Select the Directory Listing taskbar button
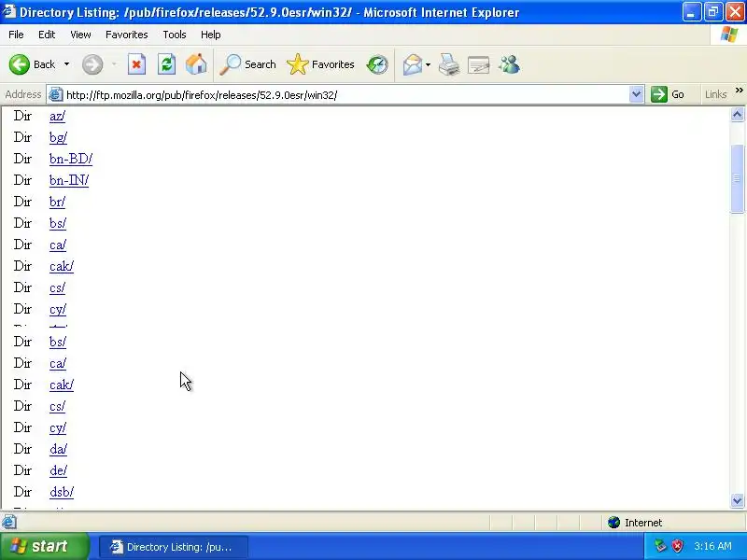747x560 pixels. 174,547
